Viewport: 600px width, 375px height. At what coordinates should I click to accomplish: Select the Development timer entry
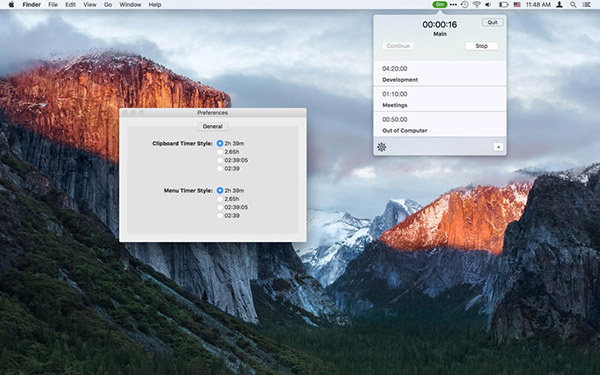click(440, 74)
